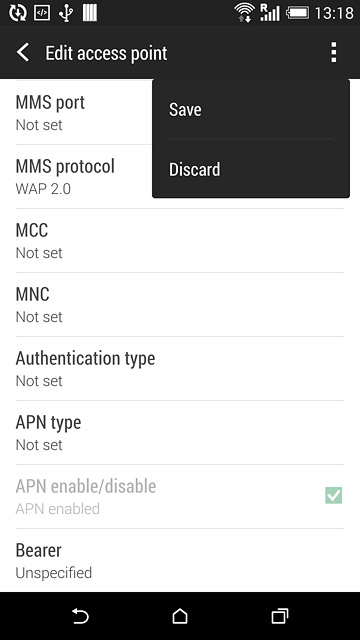Edit the MCC field
The height and width of the screenshot is (640, 360).
coord(180,241)
